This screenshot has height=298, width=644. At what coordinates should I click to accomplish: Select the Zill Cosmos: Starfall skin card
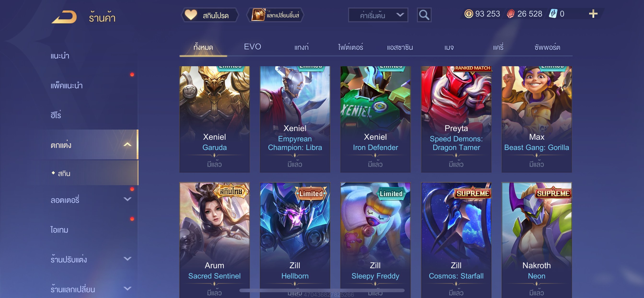click(456, 240)
